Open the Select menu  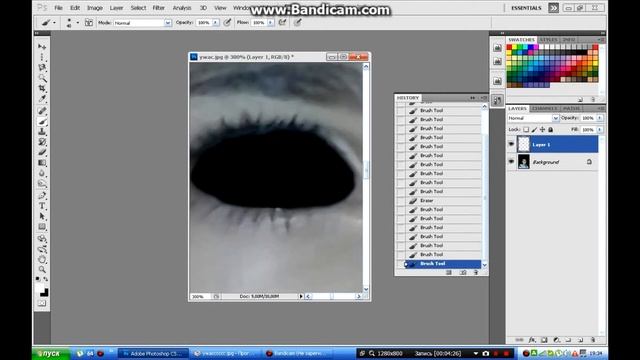click(138, 8)
